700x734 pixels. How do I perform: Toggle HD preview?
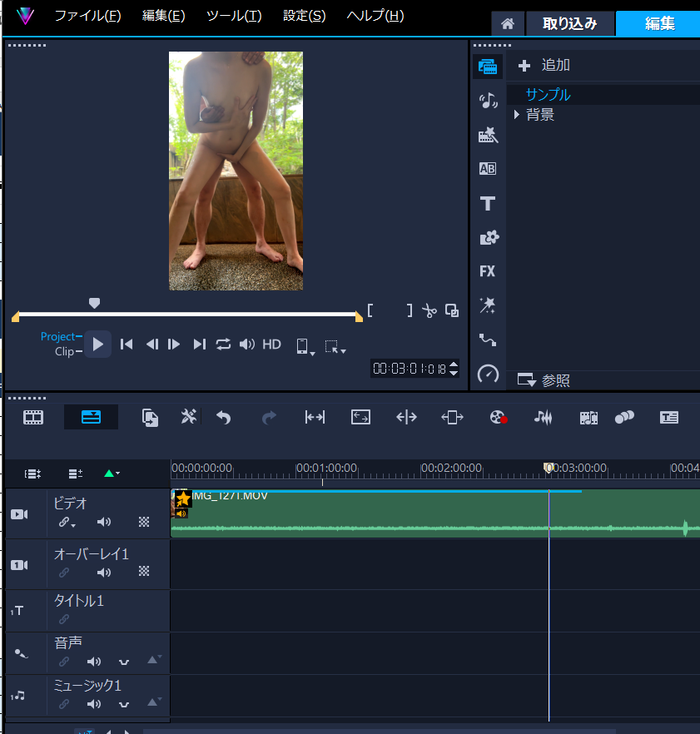[x=271, y=345]
